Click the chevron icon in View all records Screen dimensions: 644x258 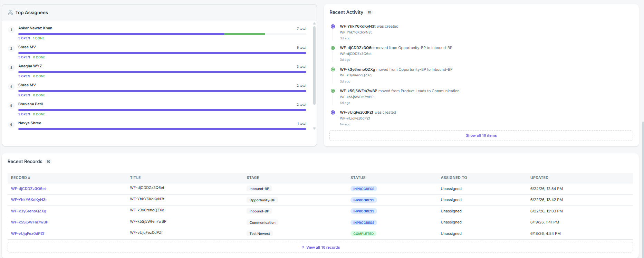click(303, 247)
